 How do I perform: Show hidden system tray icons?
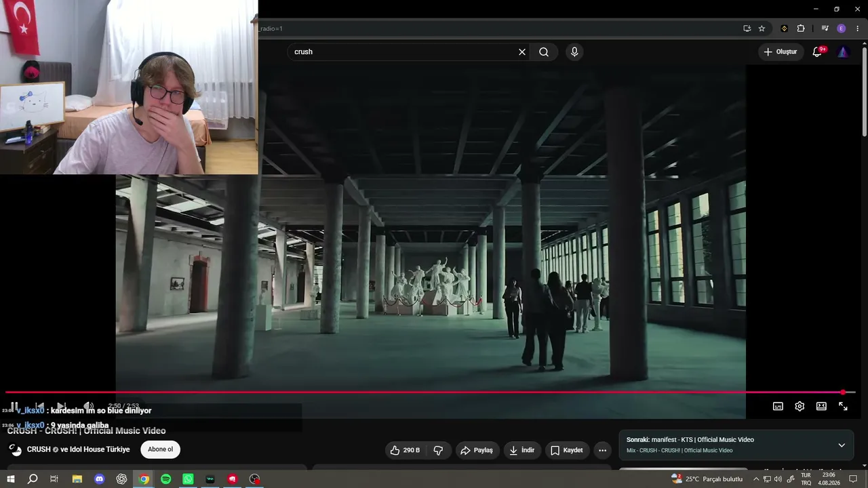click(x=756, y=479)
